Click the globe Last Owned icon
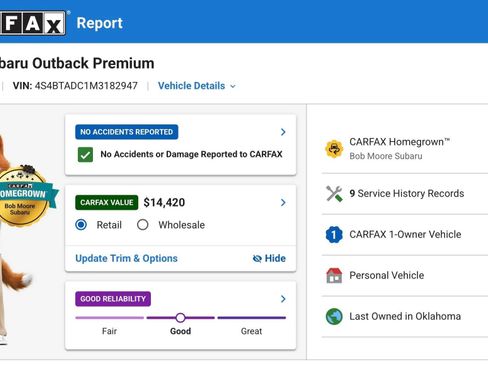Image resolution: width=488 pixels, height=366 pixels. (x=334, y=316)
